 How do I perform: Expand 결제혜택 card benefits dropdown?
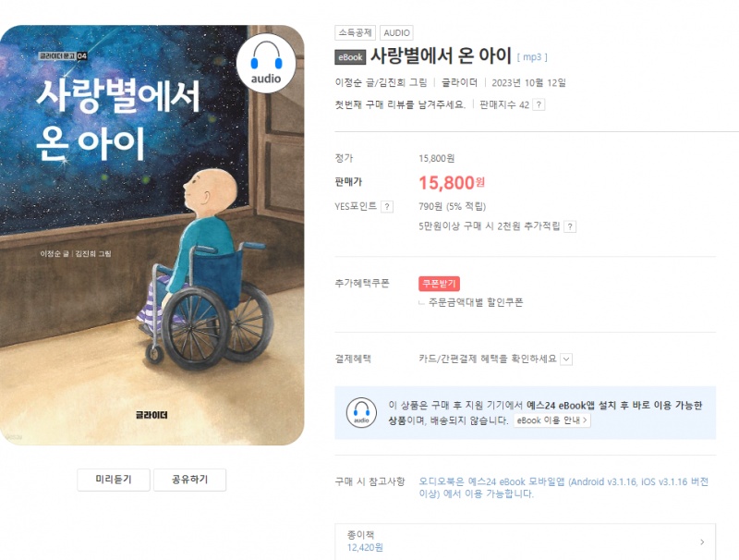click(566, 359)
